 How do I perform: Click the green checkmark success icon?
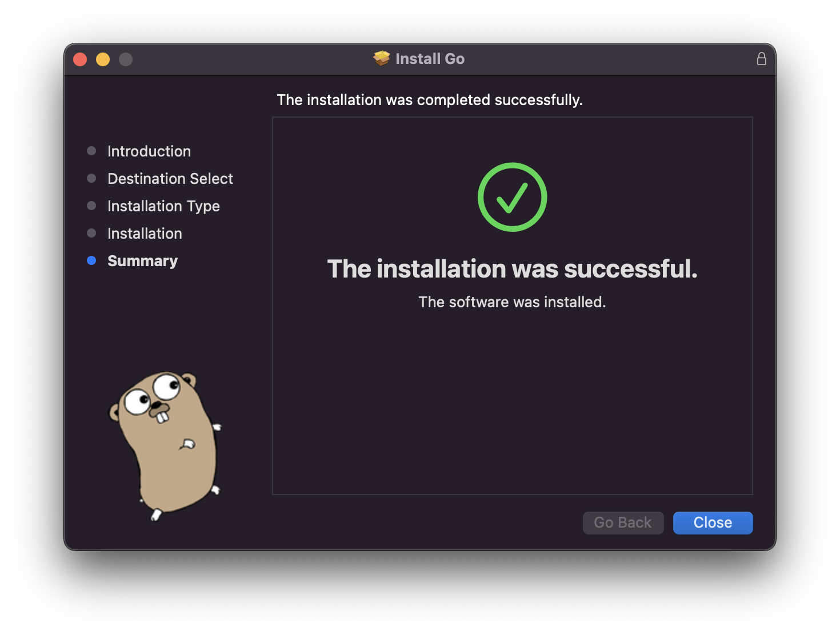tap(512, 197)
